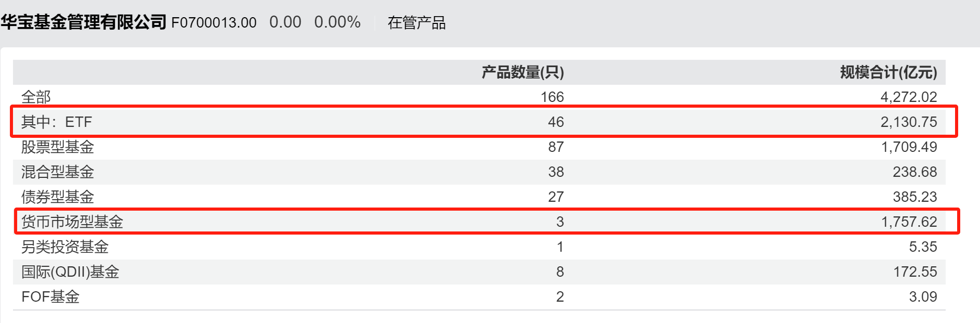The height and width of the screenshot is (323, 980).
Task: Open the 国际(QDII)基金 row
Action: [x=70, y=272]
